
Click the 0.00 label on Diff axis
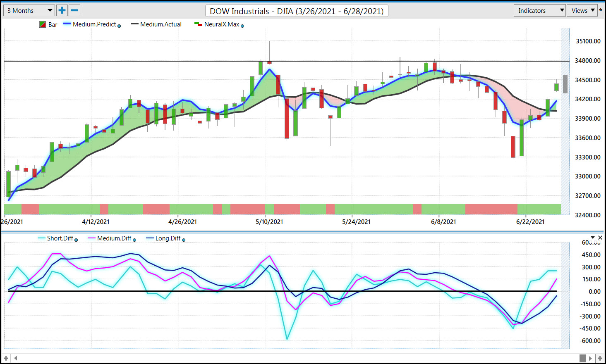pyautogui.click(x=595, y=291)
